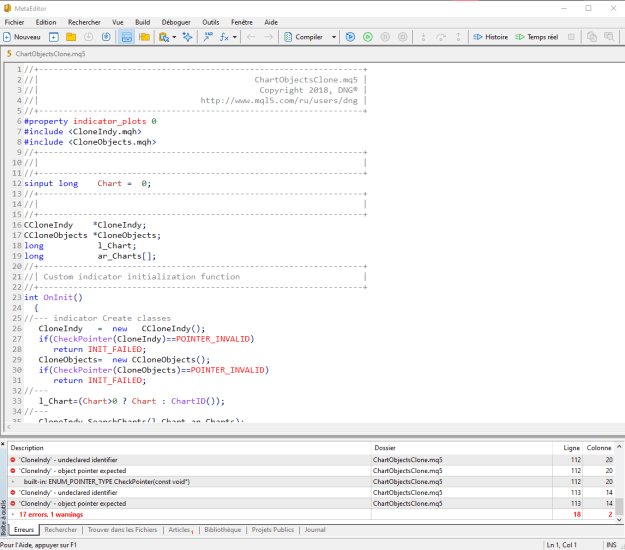Viewport: 625px width, 550px height.
Task: Click the Histoire profiling button
Action: tap(491, 37)
